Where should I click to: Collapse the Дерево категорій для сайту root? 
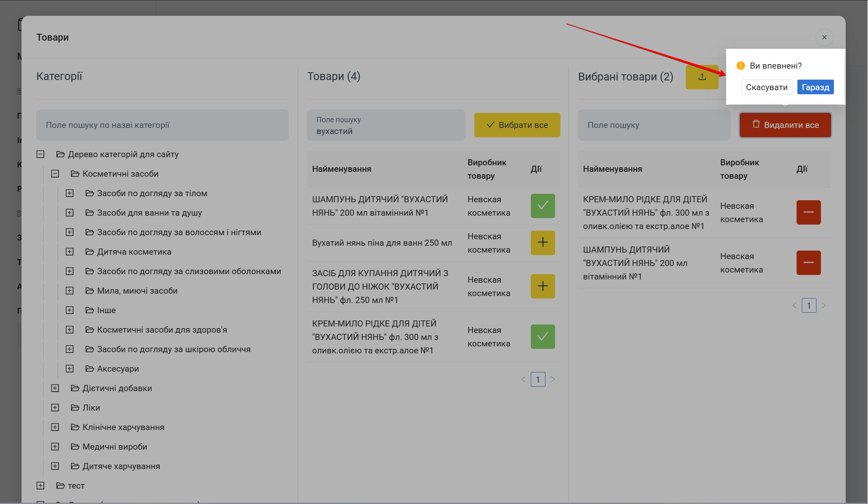click(x=41, y=154)
